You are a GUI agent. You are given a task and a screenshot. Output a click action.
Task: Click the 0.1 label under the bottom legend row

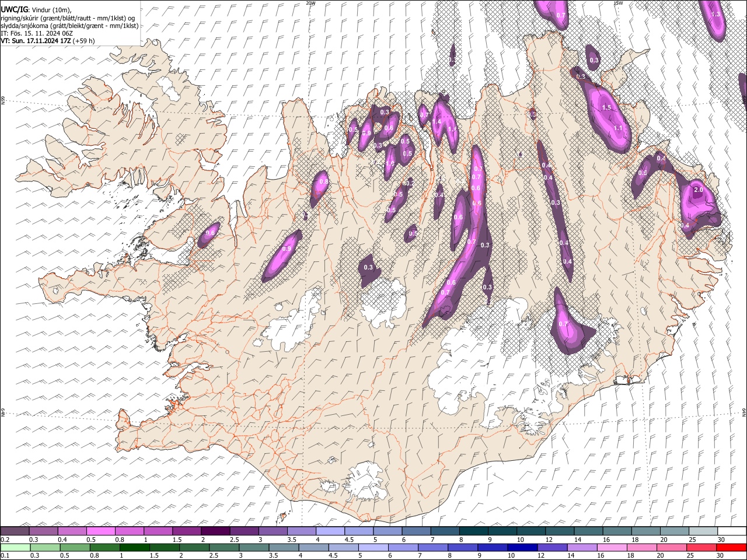click(x=5, y=555)
